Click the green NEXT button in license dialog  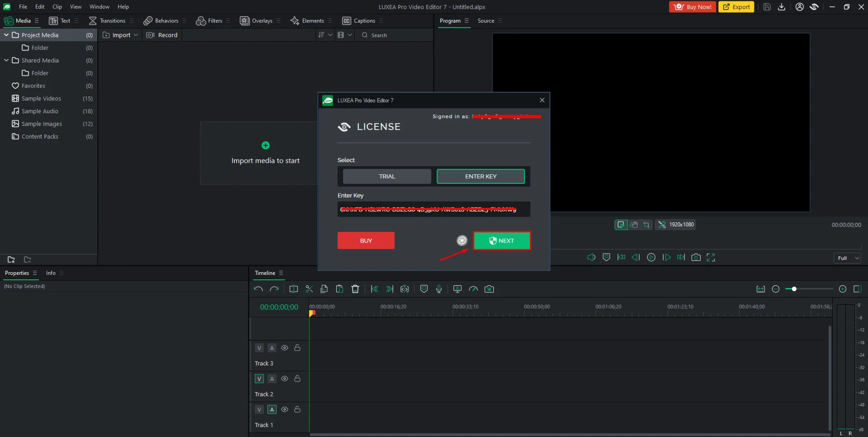[x=501, y=241]
